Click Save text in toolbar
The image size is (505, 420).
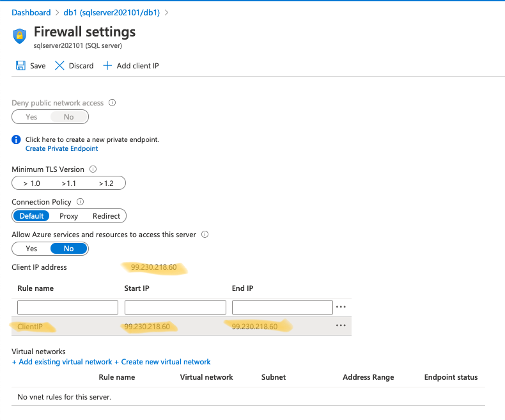click(x=38, y=66)
